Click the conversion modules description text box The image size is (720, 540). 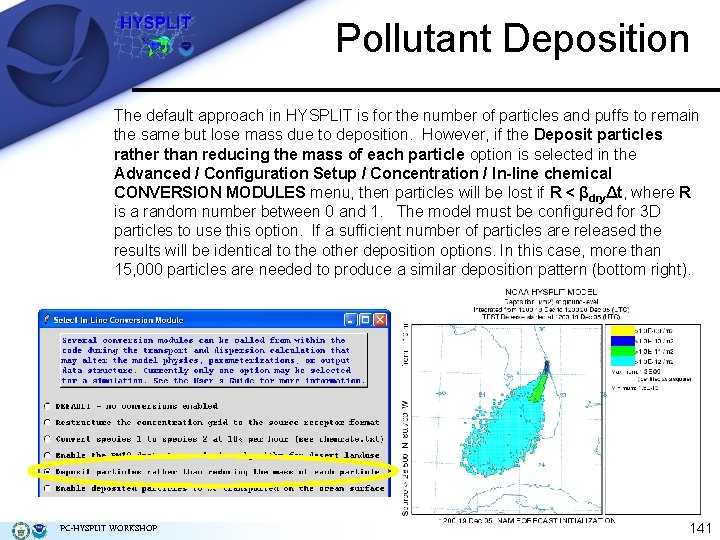(x=214, y=360)
